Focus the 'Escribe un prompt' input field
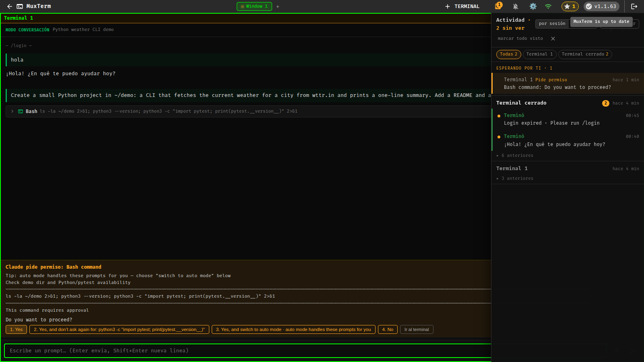 [x=248, y=351]
